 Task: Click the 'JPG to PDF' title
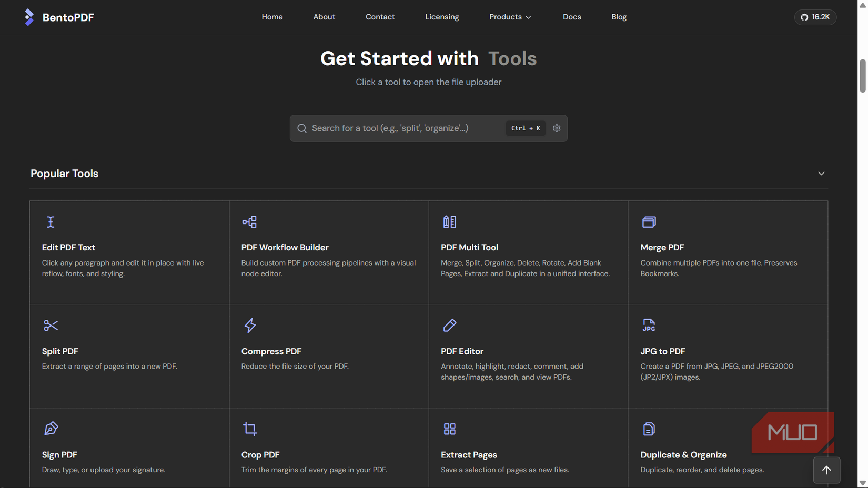[663, 351]
